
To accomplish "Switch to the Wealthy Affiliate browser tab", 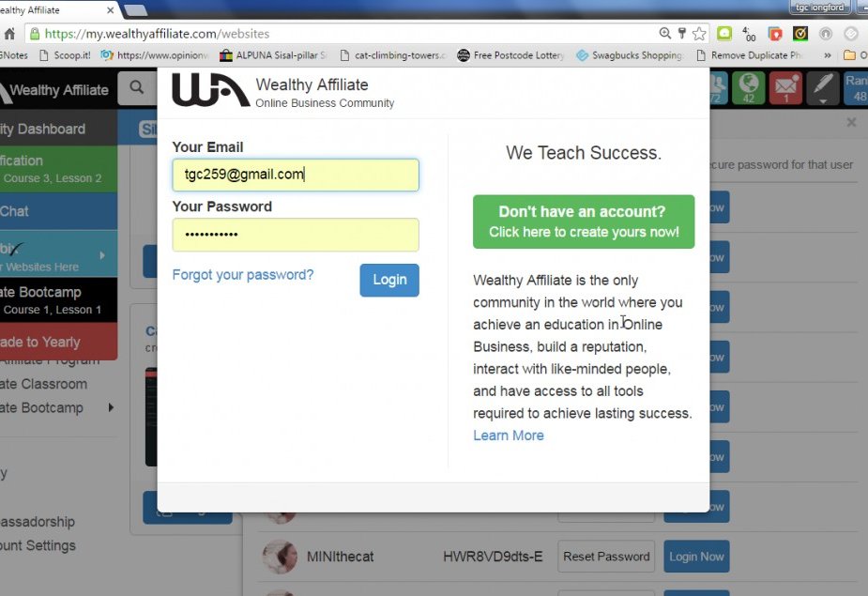I will (55, 10).
